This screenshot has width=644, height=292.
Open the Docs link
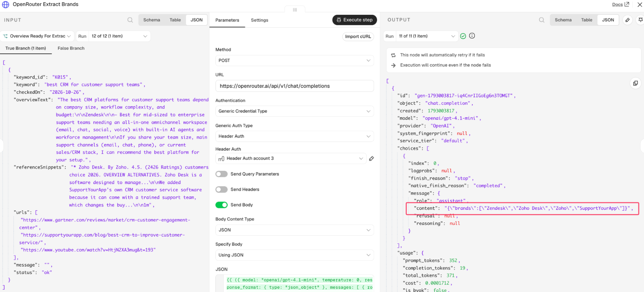point(617,5)
